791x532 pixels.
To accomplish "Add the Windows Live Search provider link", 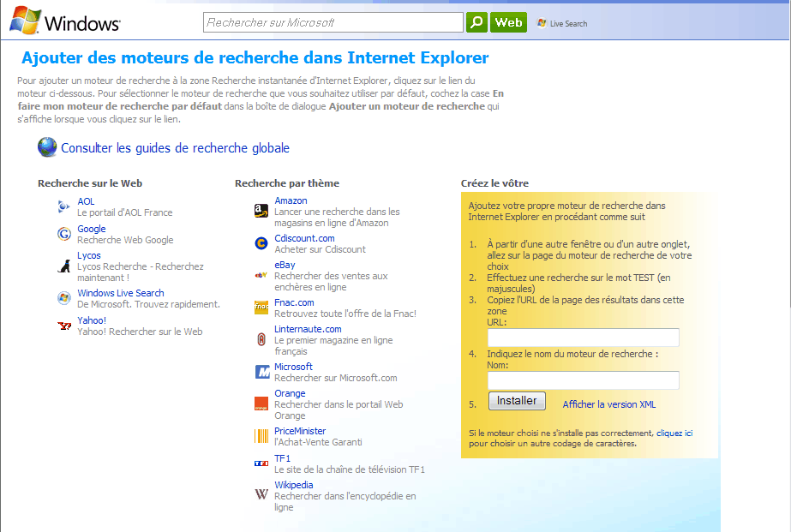I will 121,293.
